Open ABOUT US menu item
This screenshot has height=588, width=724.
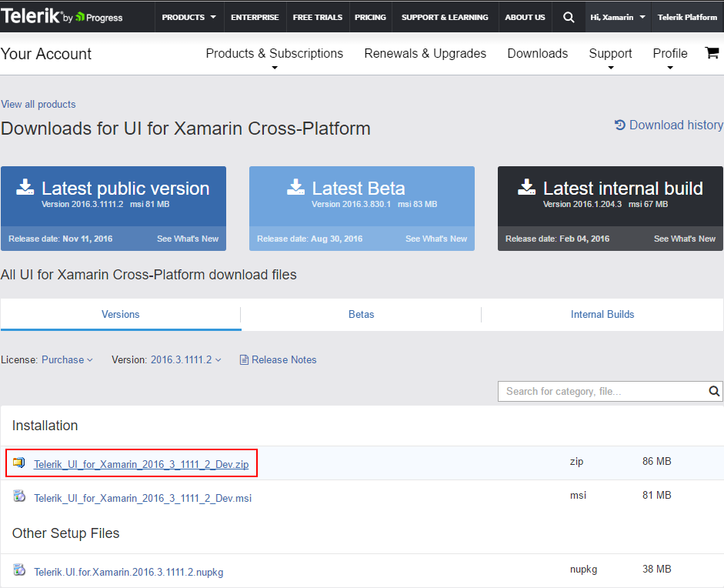point(525,17)
